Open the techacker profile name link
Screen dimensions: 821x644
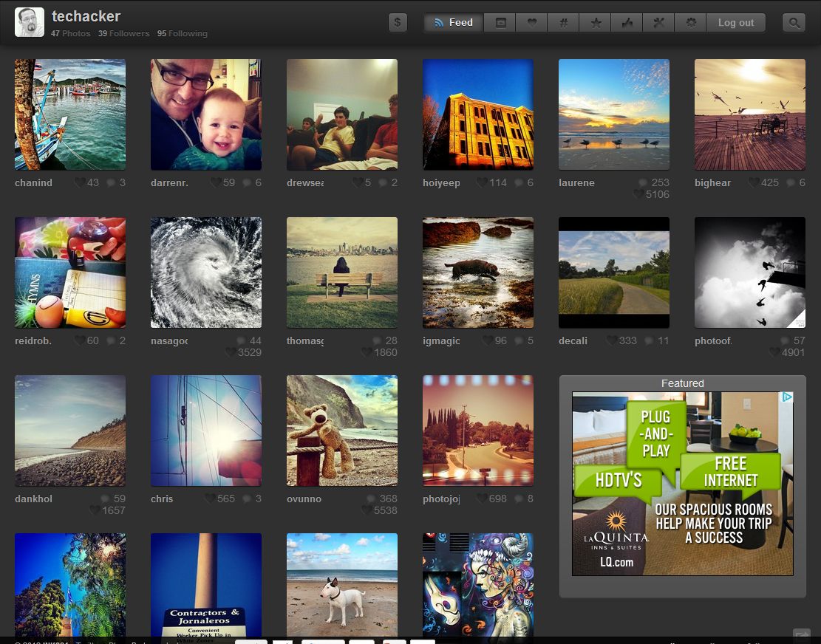[86, 16]
